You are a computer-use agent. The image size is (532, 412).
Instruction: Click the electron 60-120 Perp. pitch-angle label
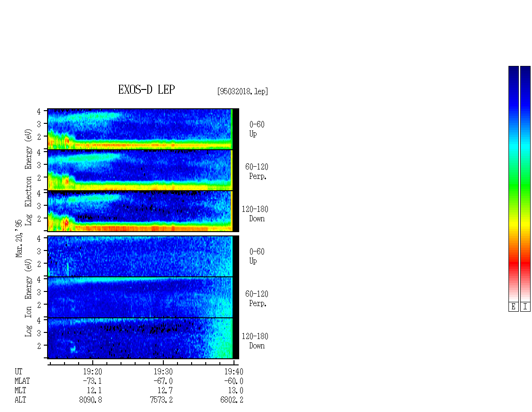pos(257,171)
